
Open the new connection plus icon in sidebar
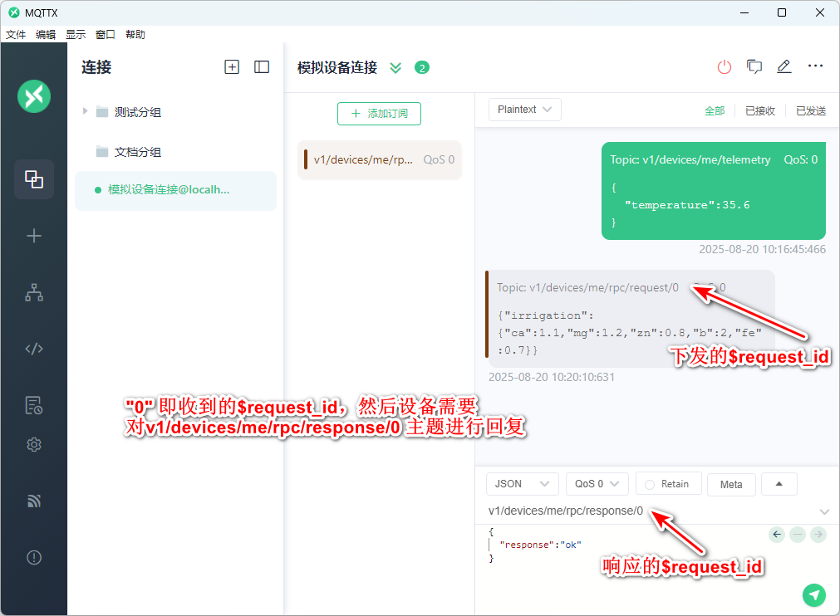point(34,237)
